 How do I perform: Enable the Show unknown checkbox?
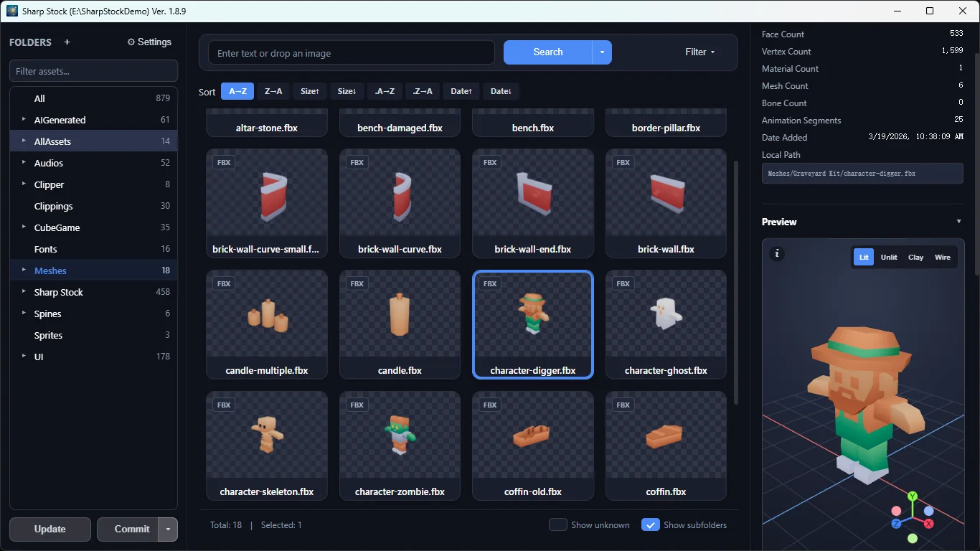tap(558, 525)
